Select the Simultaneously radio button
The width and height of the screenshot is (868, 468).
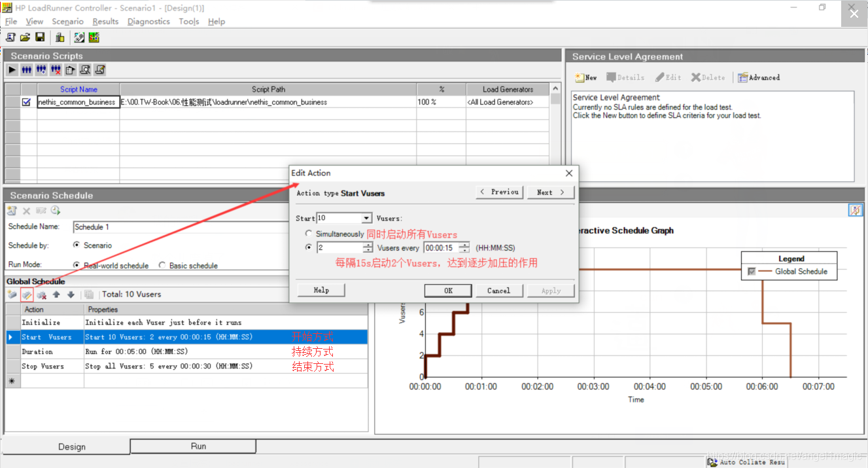click(309, 234)
